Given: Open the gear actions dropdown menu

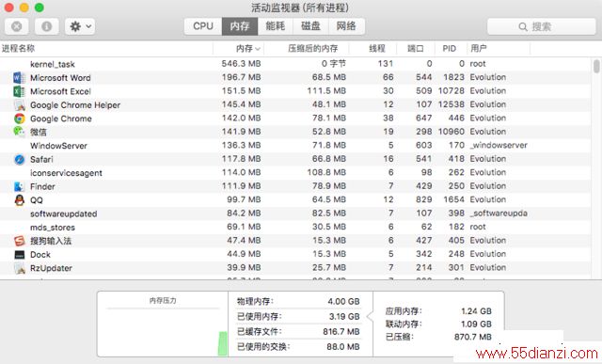Looking at the screenshot, I should [x=80, y=26].
